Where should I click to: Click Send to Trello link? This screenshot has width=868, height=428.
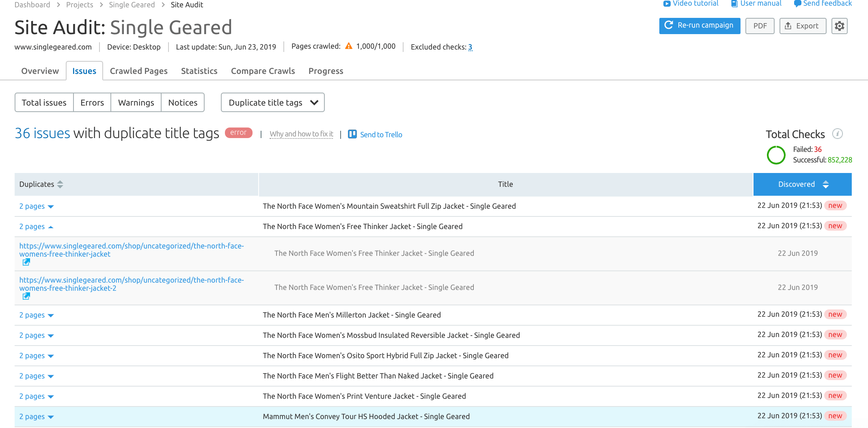381,134
